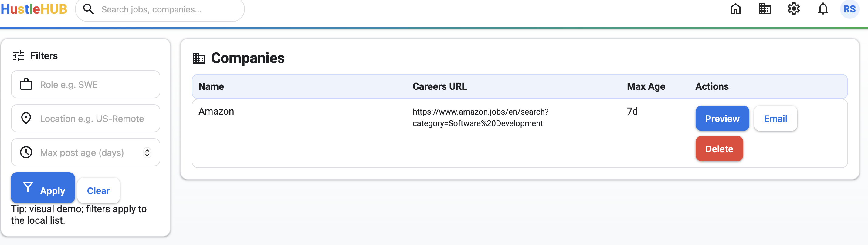Preview the Amazon company
Screen dimensions: 868x245
[722, 119]
